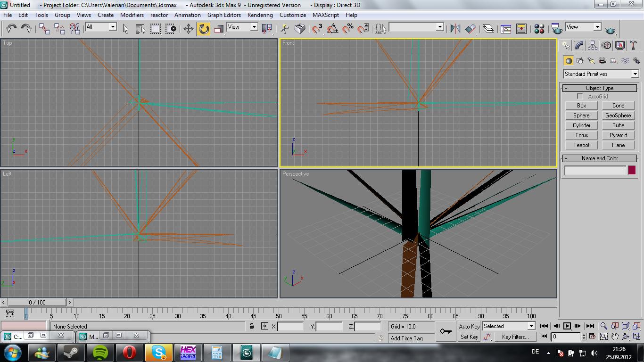The height and width of the screenshot is (362, 644).
Task: Click the Key Filters button
Action: tap(515, 337)
